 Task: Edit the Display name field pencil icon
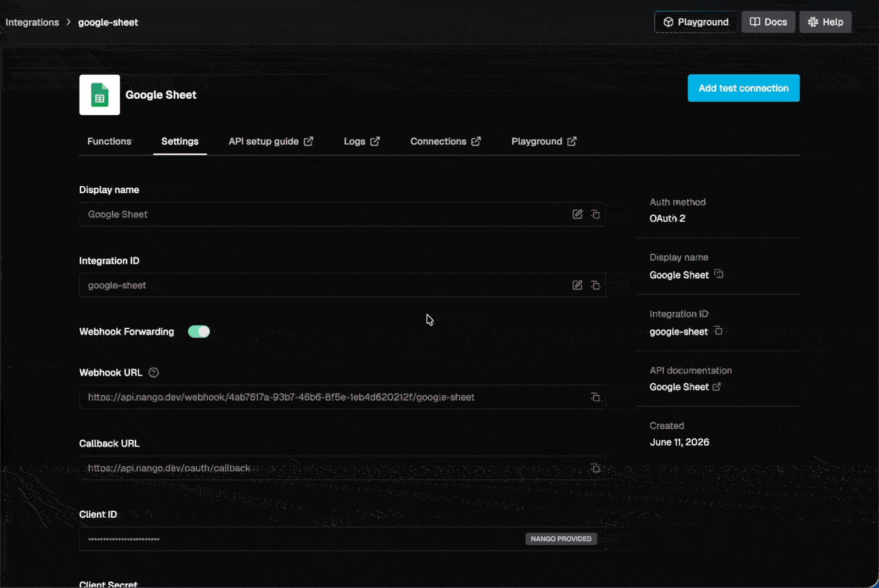[577, 214]
